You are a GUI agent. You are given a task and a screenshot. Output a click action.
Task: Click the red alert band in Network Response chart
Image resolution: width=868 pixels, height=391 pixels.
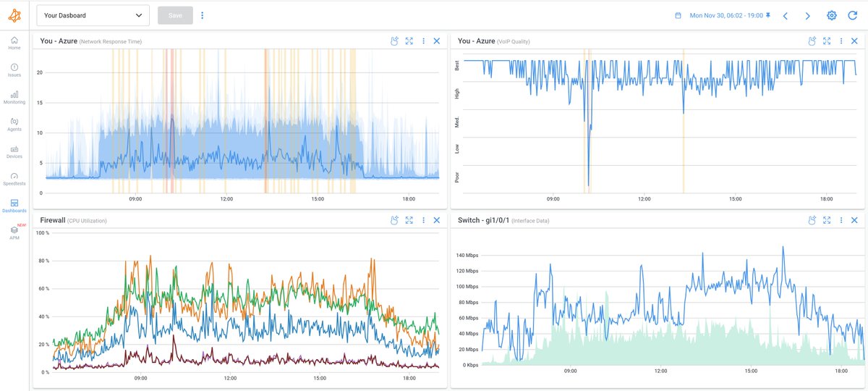tap(171, 121)
